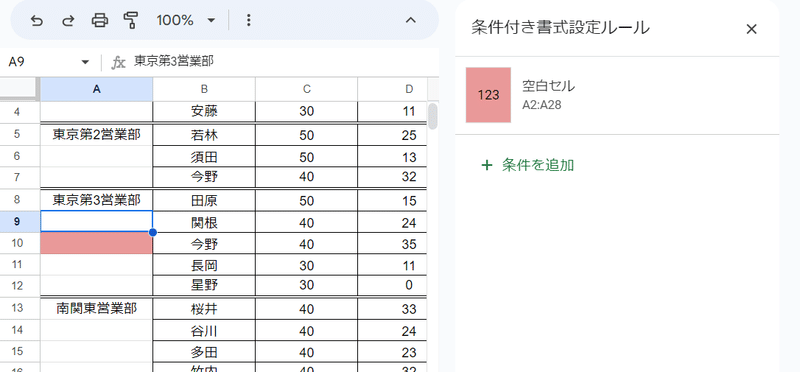Screen dimensions: 800x372
Task: Select column A header
Action: [x=96, y=89]
